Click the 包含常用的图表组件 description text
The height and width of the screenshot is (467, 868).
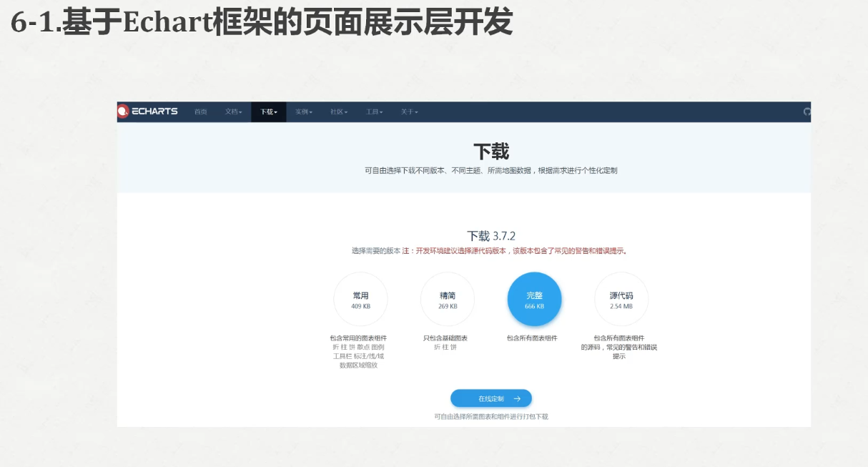click(358, 338)
